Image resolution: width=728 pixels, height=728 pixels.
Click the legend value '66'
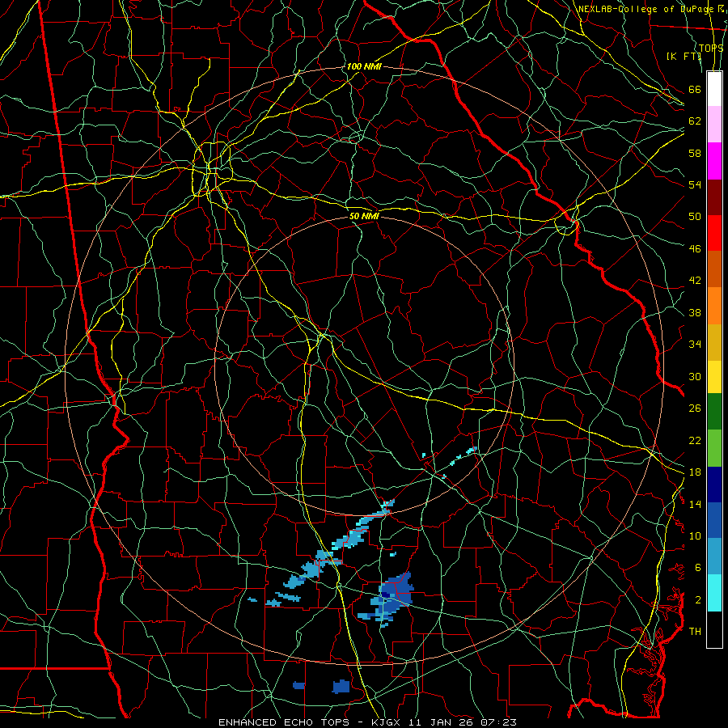coord(695,89)
